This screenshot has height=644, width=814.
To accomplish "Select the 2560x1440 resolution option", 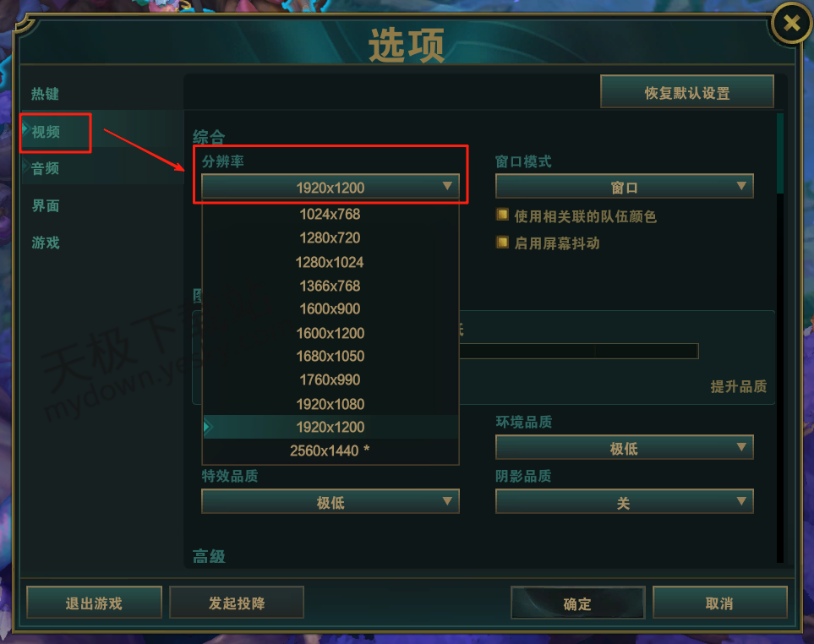I will click(x=331, y=450).
